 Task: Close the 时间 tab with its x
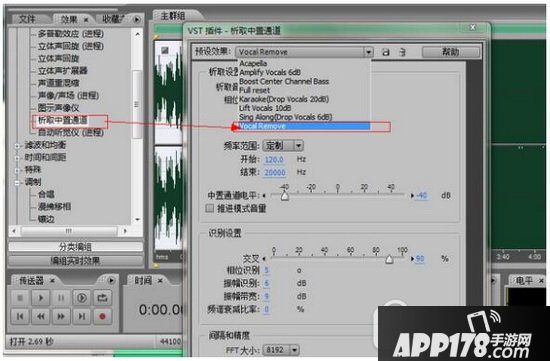(x=160, y=280)
